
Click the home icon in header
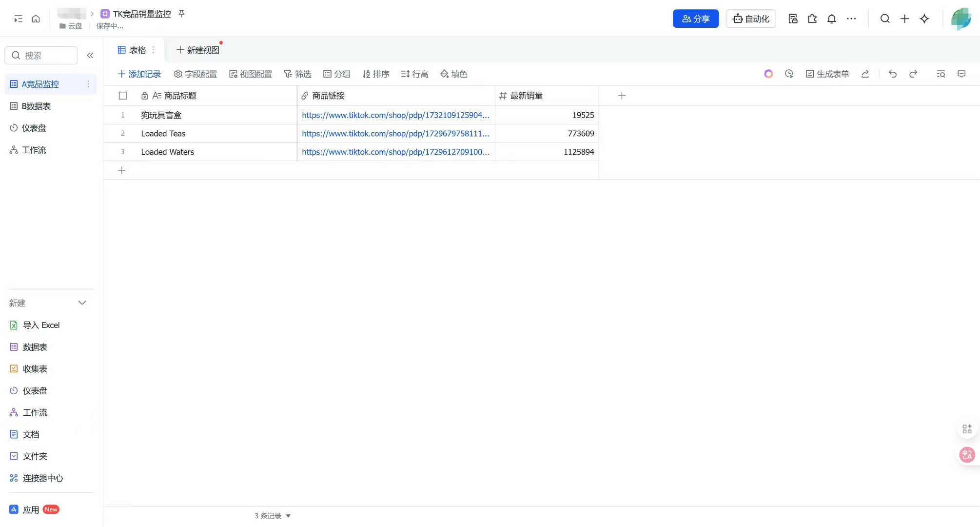coord(36,19)
